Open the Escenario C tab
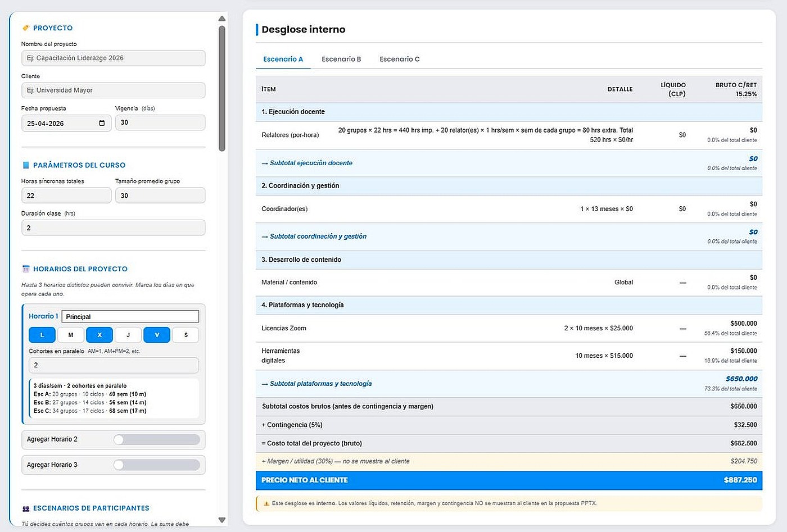787x532 pixels. pos(400,59)
